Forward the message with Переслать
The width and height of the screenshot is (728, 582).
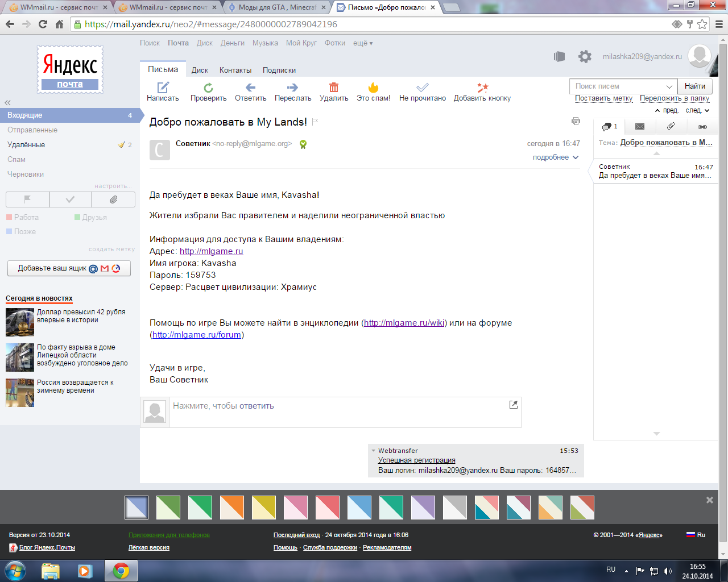point(293,92)
